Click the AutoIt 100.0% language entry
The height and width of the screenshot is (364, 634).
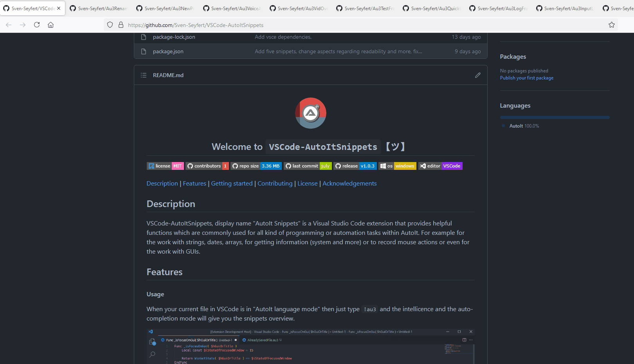click(x=524, y=126)
